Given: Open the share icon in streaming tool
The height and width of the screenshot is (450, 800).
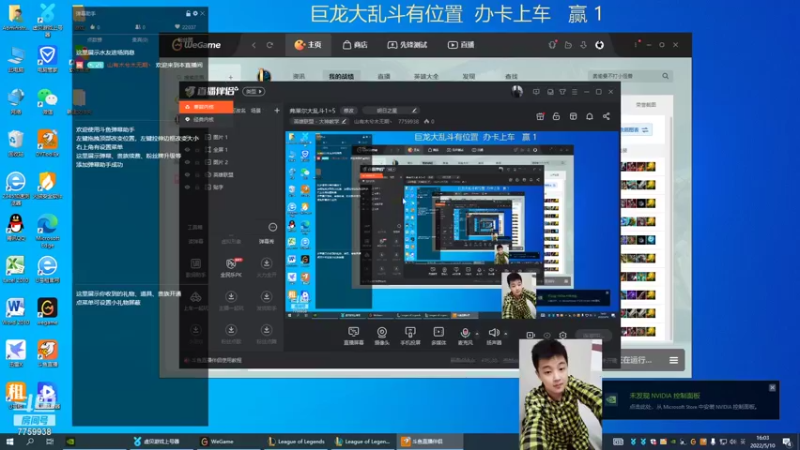Looking at the screenshot, I should (x=606, y=116).
